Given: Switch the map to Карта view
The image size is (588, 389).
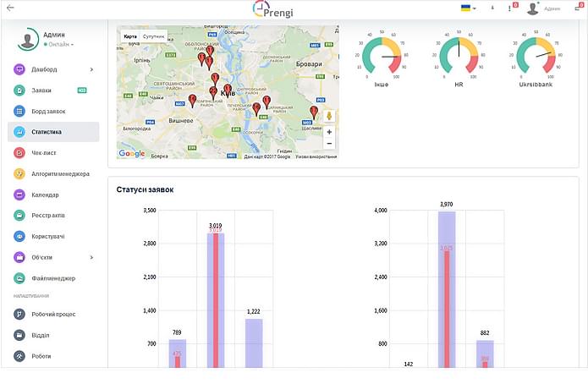Looking at the screenshot, I should click(130, 36).
